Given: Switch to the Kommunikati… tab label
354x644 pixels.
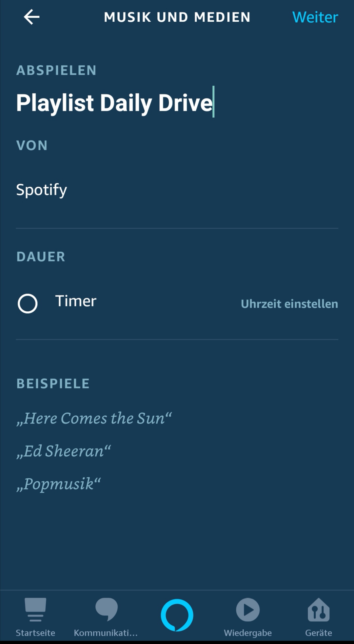Looking at the screenshot, I should (106, 633).
